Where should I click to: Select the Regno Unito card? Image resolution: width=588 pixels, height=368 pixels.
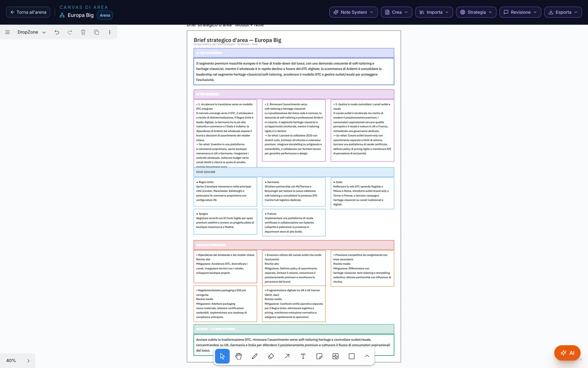[225, 192]
